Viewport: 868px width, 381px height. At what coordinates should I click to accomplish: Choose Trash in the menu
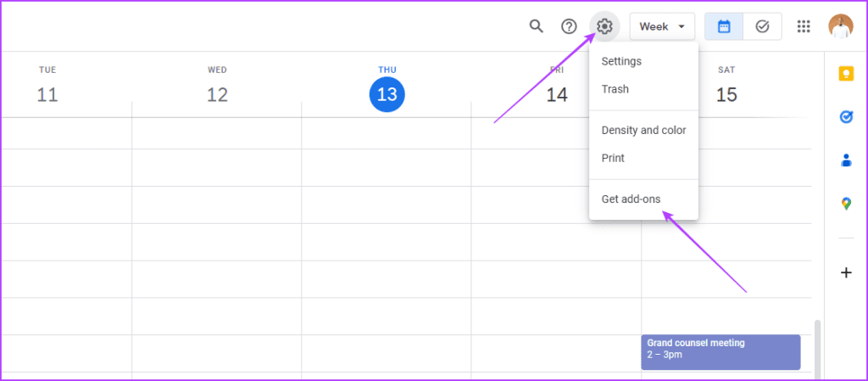615,89
